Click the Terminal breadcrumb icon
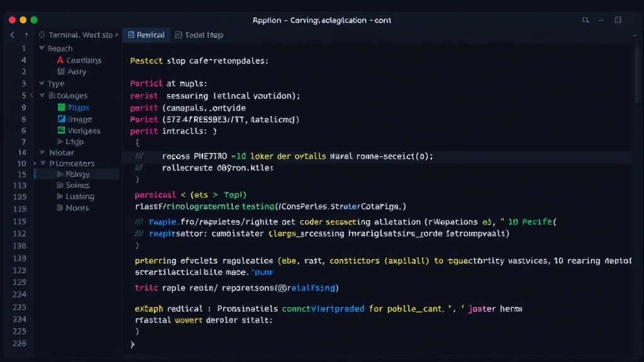Image resolution: width=644 pixels, height=362 pixels. (x=42, y=35)
